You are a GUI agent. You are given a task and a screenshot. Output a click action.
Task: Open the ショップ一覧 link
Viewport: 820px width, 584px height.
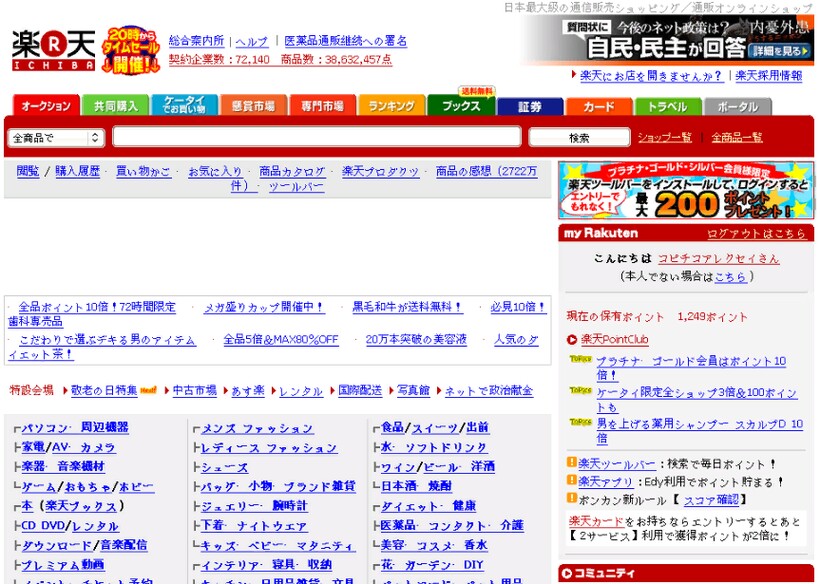point(664,138)
